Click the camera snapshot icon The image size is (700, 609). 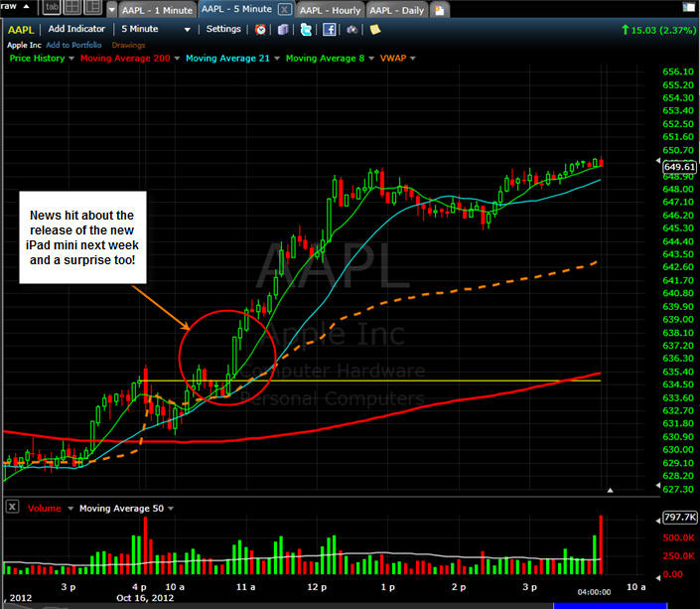coord(352,30)
